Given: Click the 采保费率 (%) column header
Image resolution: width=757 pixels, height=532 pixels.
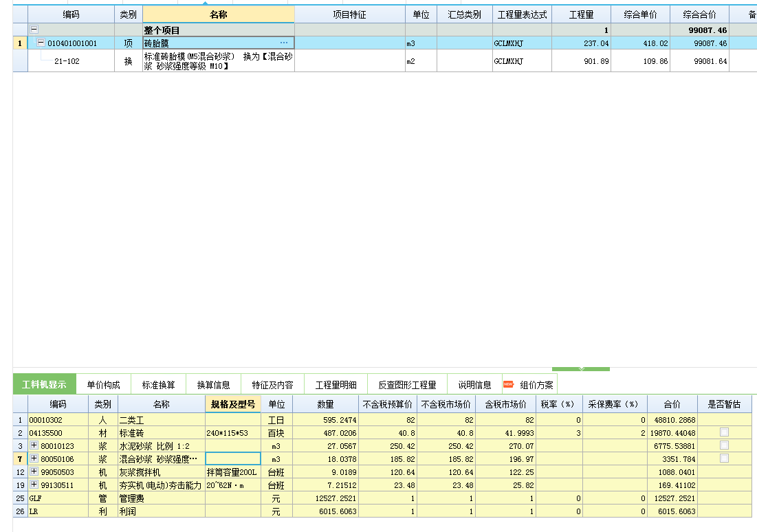Looking at the screenshot, I should tap(615, 404).
